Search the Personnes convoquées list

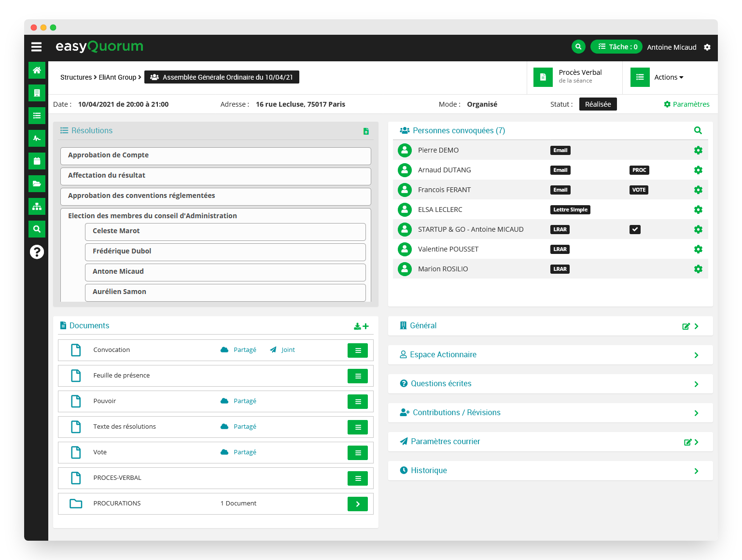click(x=698, y=130)
